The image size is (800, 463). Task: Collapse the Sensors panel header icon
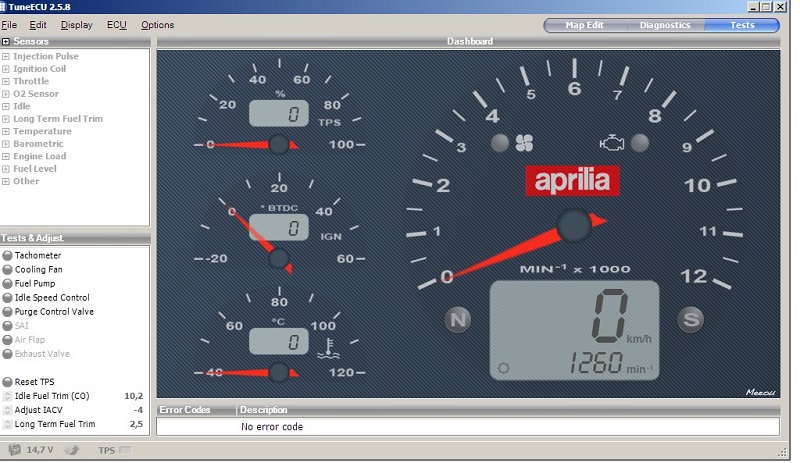pos(6,41)
